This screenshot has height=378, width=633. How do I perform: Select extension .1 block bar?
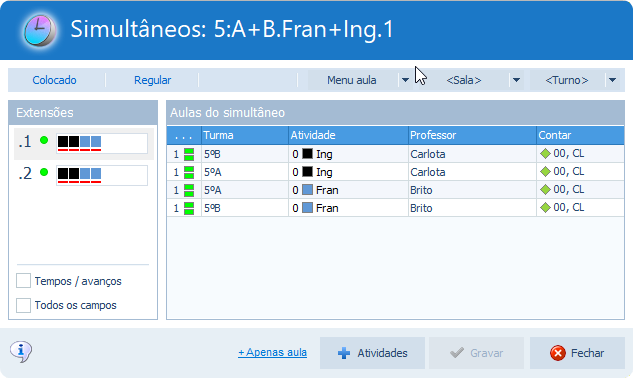(102, 143)
